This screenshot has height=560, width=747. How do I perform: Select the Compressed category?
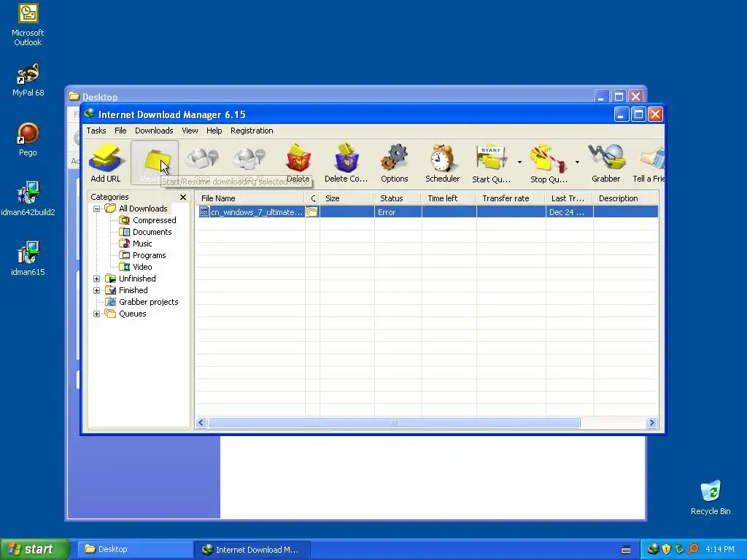point(155,220)
